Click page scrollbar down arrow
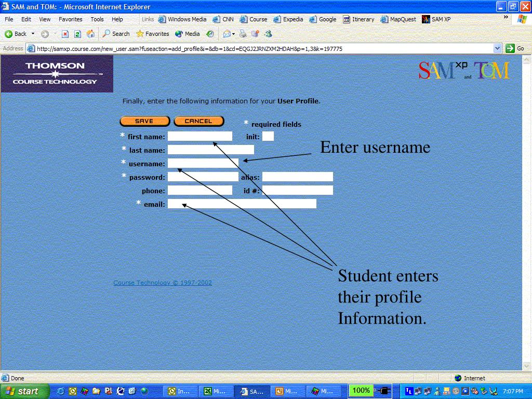The width and height of the screenshot is (532, 399). tap(527, 366)
